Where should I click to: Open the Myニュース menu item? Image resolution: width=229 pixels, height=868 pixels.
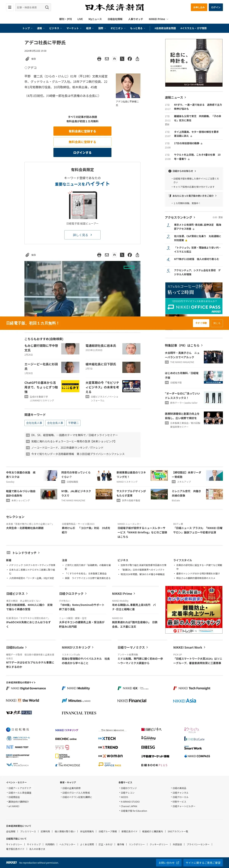[x=95, y=19]
